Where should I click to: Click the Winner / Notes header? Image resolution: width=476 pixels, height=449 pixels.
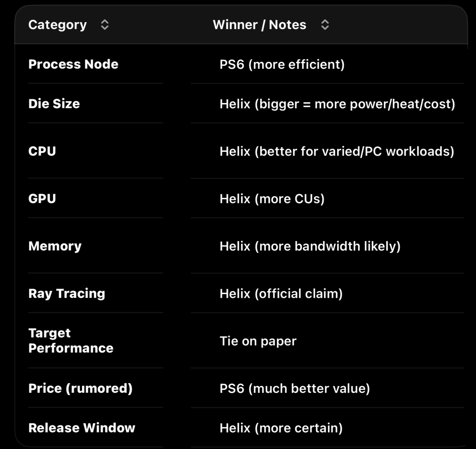(x=260, y=25)
